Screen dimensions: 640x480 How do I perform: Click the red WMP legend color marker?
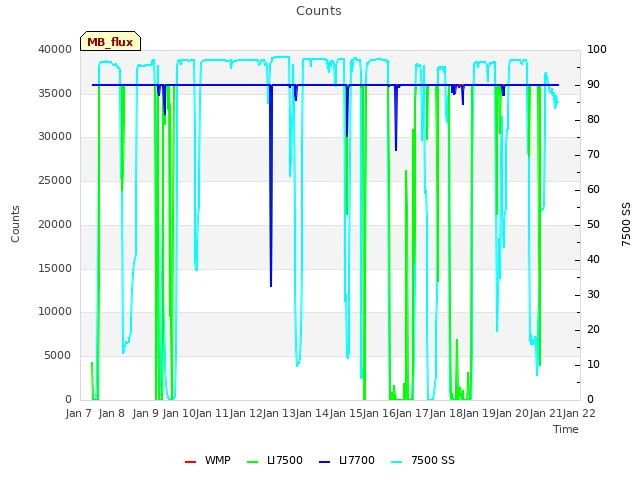(190, 462)
